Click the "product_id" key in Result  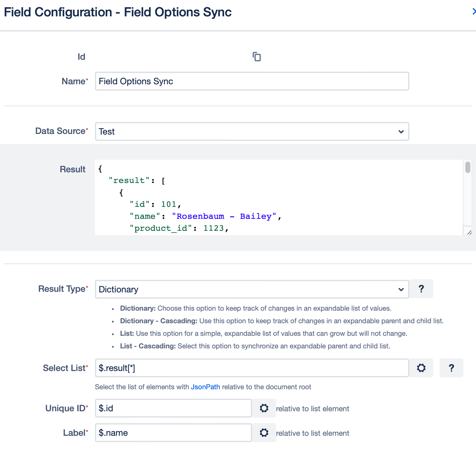(161, 228)
